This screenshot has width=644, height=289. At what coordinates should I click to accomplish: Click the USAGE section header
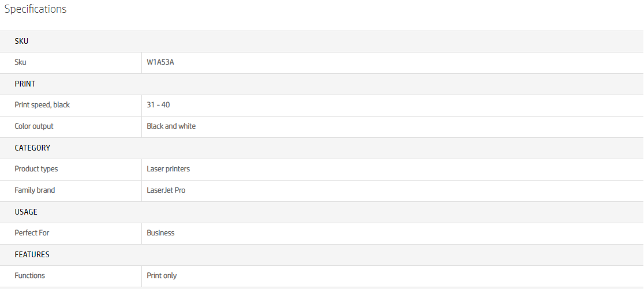point(26,212)
